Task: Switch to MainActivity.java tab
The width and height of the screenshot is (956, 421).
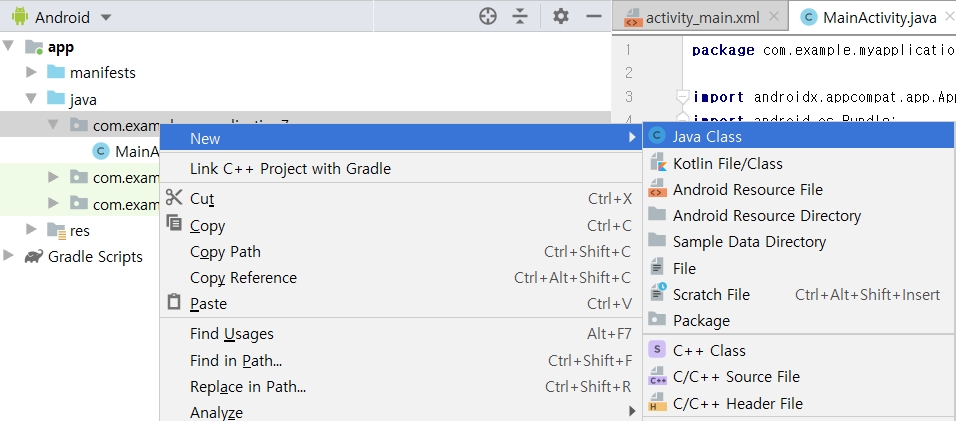Action: click(879, 18)
